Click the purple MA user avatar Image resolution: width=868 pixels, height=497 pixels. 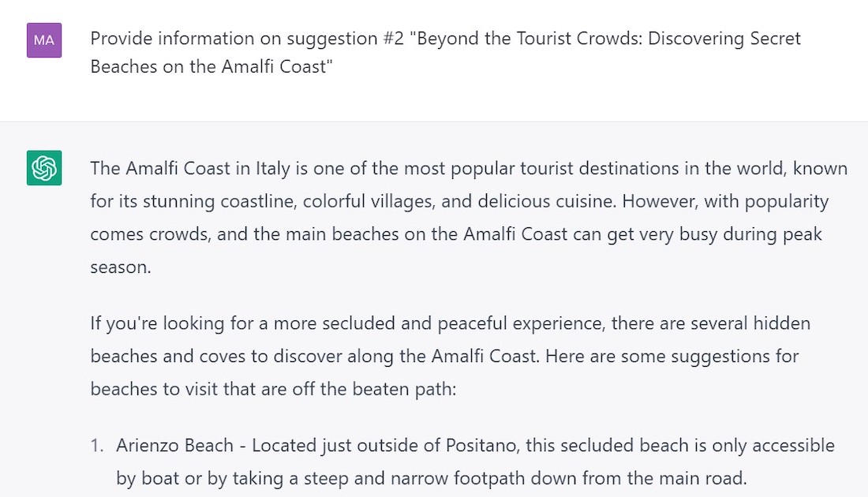(44, 40)
